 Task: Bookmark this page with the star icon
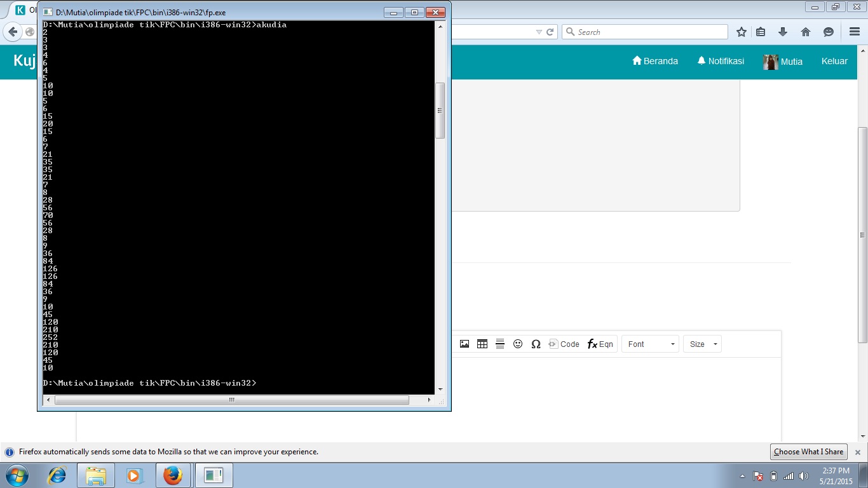pos(741,32)
